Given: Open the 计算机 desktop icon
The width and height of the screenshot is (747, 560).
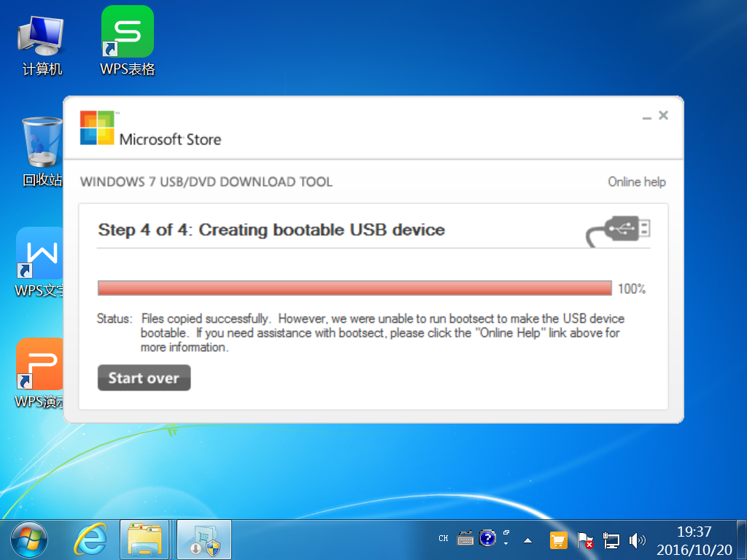Looking at the screenshot, I should tap(42, 45).
